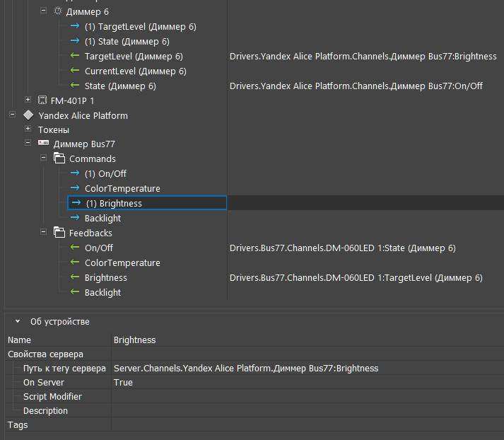504x440 pixels.
Task: Collapse the Об устройстве properties section
Action: [x=18, y=321]
